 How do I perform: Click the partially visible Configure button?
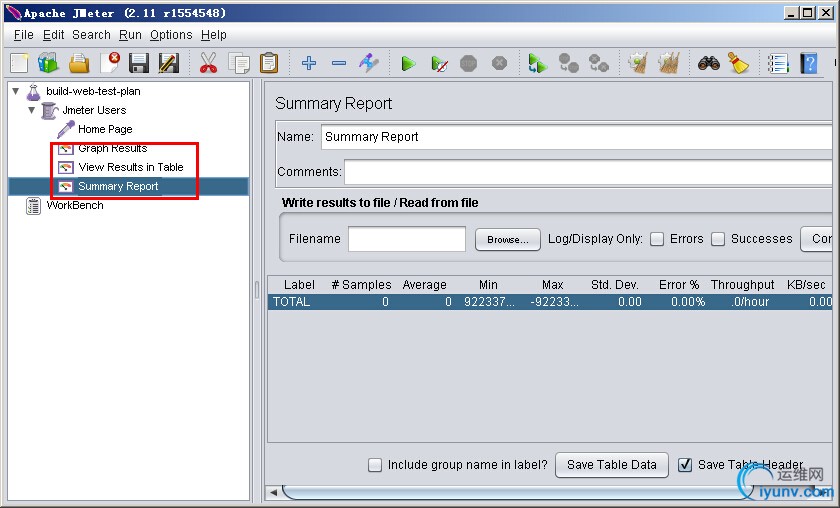[x=818, y=239]
